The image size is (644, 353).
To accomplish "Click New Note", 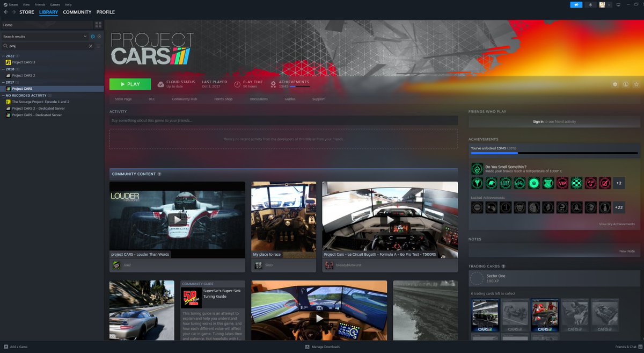I will tap(627, 251).
